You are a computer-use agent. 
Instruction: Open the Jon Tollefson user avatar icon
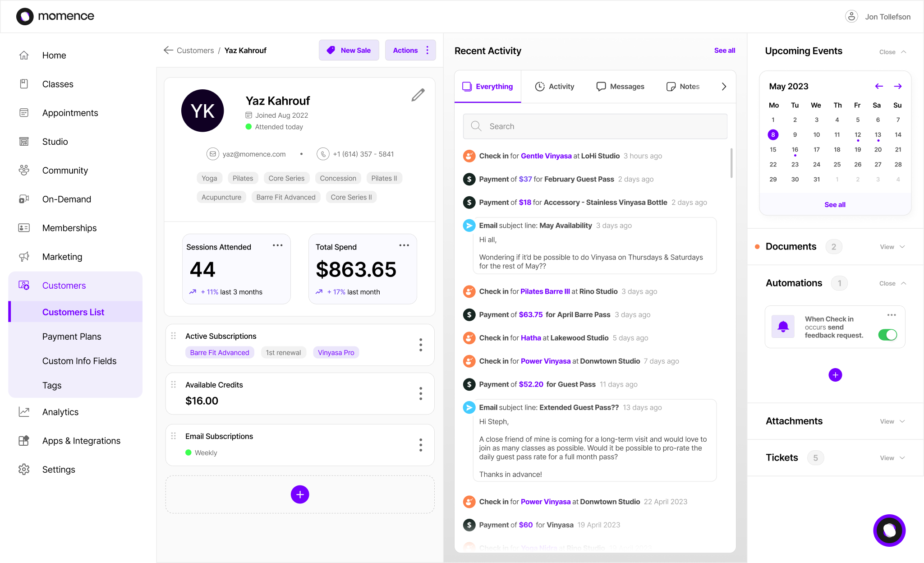(851, 17)
